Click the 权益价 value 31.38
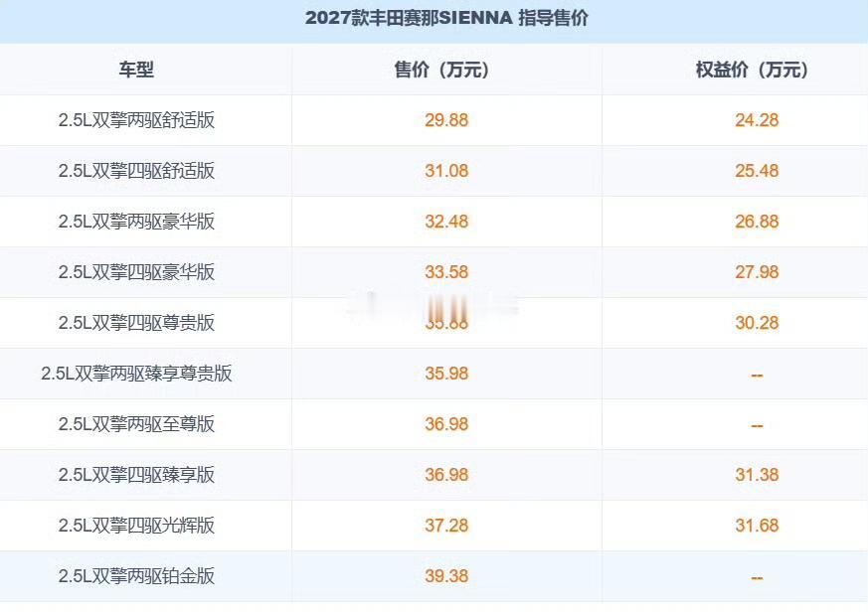 757,475
